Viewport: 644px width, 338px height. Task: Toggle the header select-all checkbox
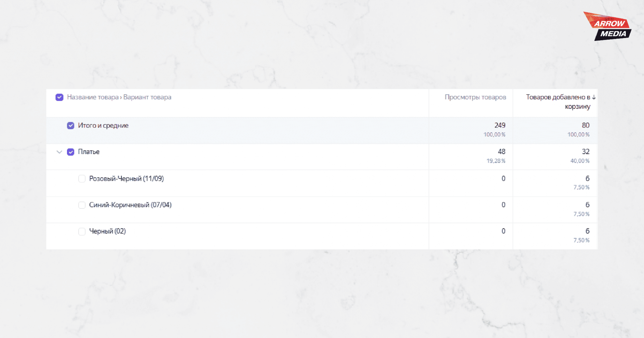59,97
